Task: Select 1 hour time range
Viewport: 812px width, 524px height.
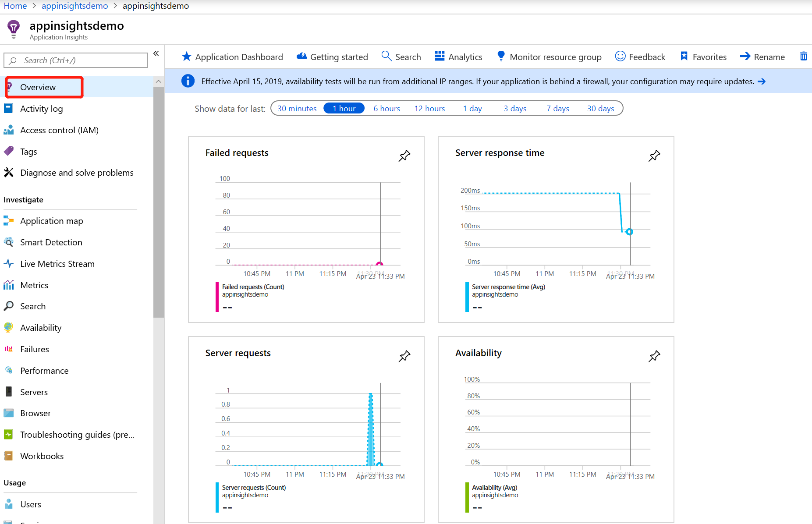Action: coord(344,108)
